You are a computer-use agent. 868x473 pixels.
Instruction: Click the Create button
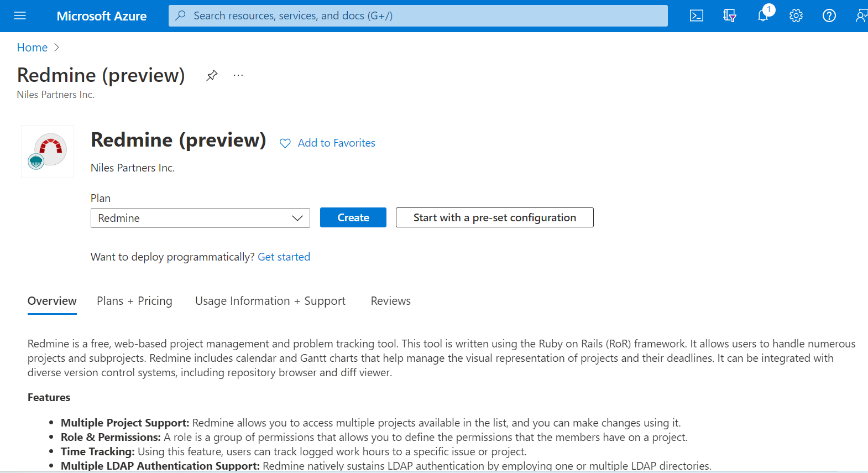(353, 217)
